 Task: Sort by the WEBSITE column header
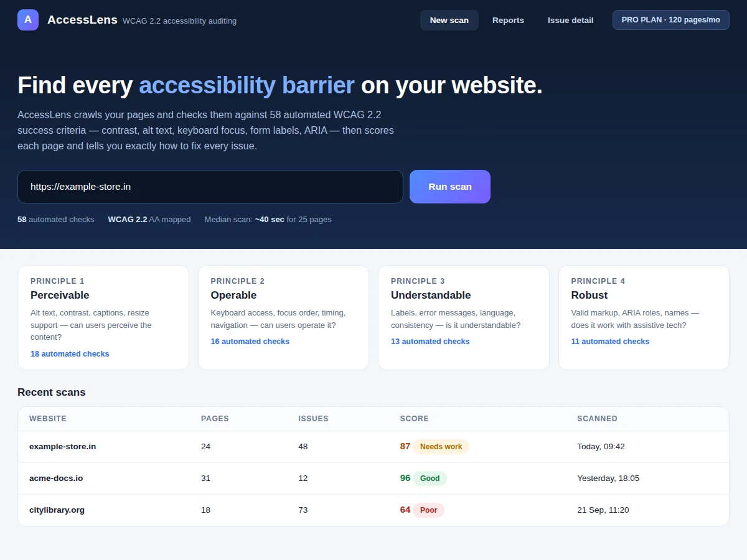click(48, 419)
